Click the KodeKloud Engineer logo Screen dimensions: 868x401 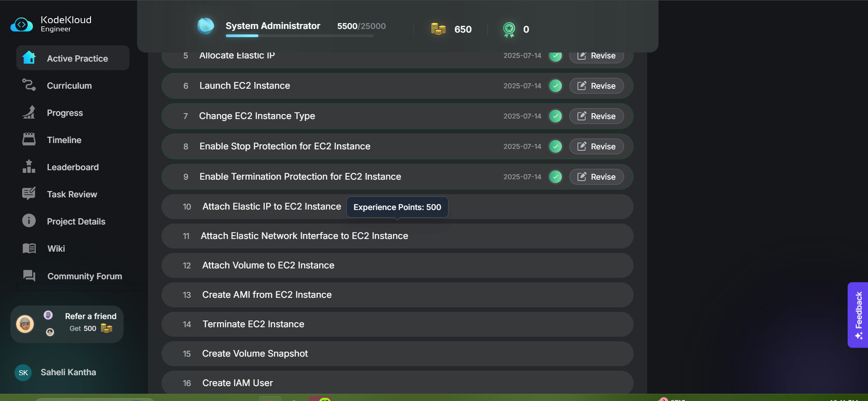[22, 24]
